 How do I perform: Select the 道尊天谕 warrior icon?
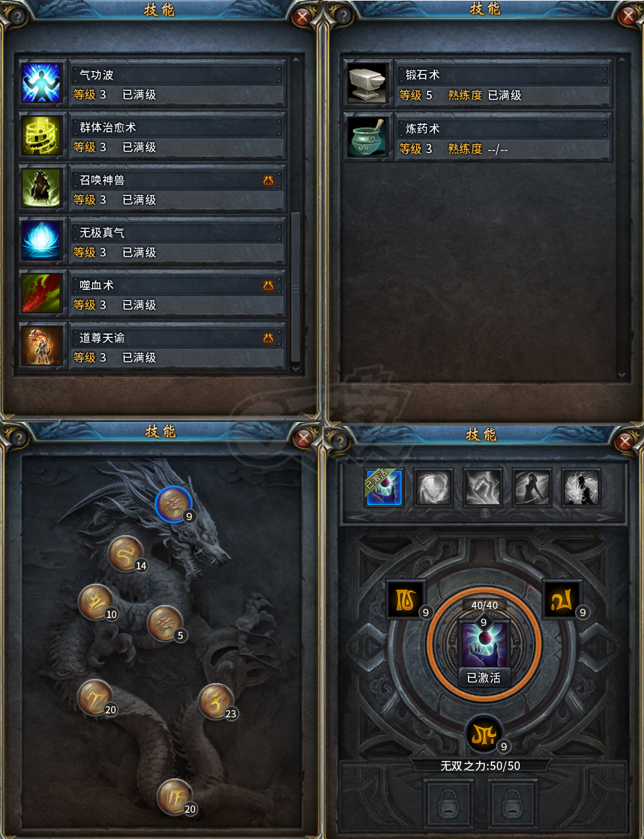pyautogui.click(x=41, y=346)
